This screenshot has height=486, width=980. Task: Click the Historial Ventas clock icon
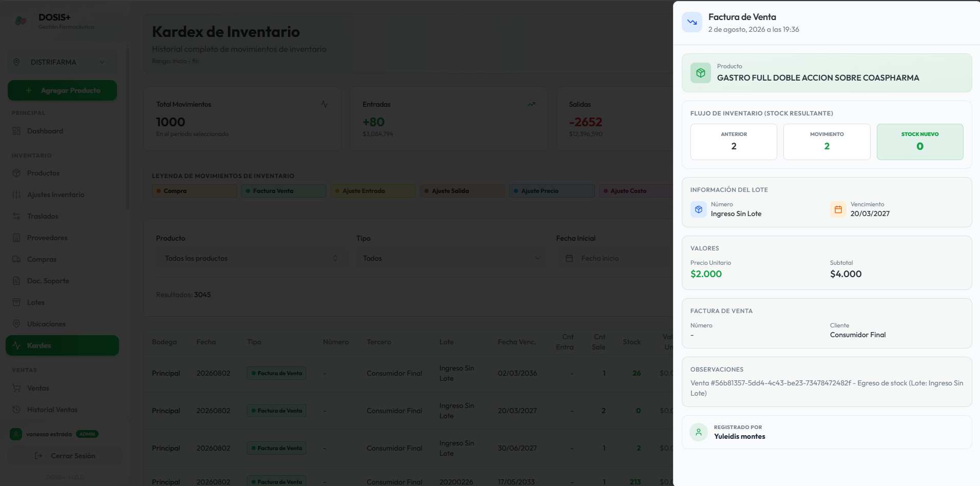pos(16,410)
